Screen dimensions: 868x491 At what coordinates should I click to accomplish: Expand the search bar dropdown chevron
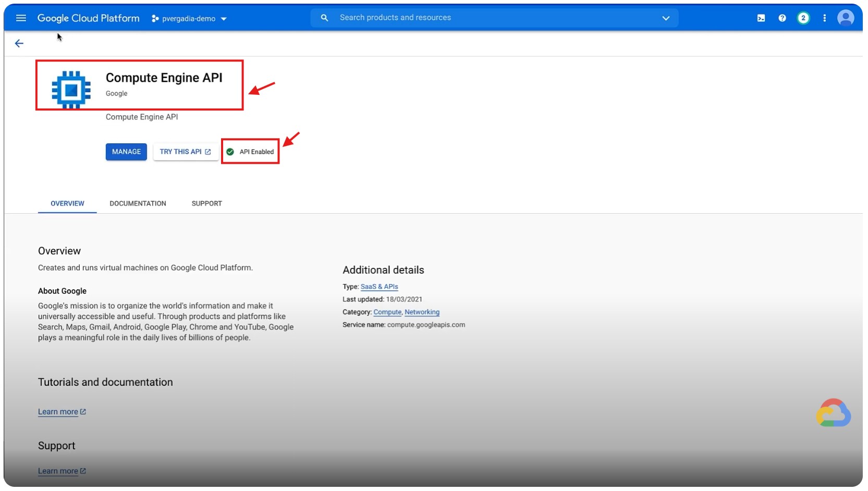[x=666, y=18]
